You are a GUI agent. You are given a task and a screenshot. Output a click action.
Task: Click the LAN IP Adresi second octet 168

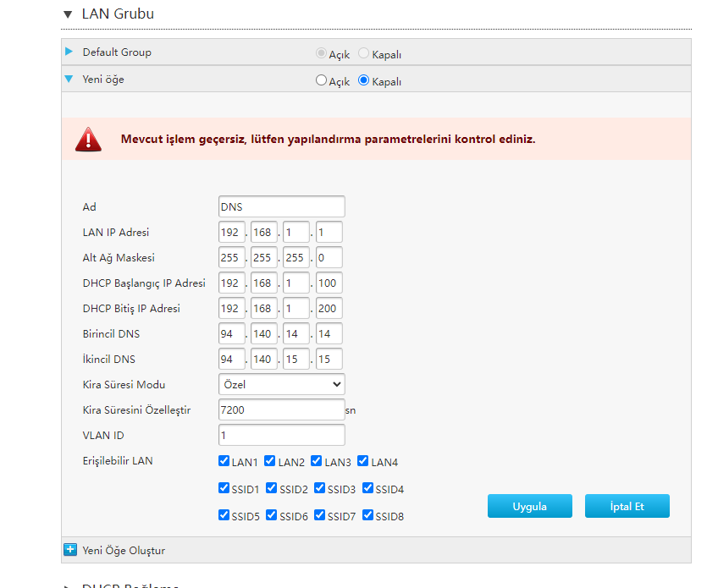click(264, 232)
